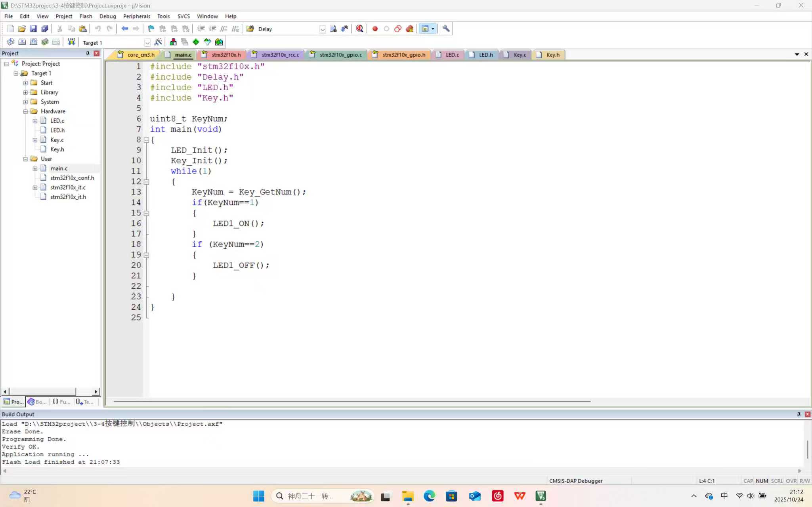Click the Configuration wrench icon
Viewport: 812px width, 507px height.
(446, 29)
